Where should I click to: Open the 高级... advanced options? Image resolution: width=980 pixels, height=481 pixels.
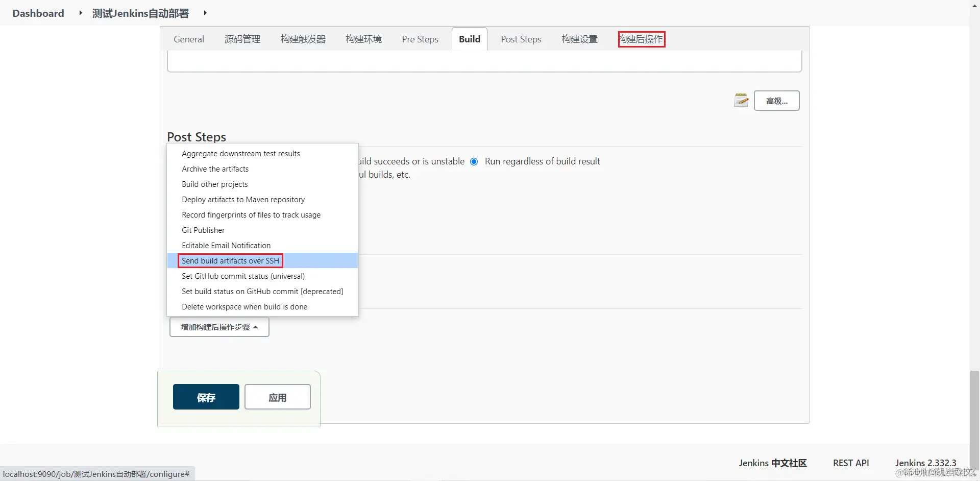(776, 100)
